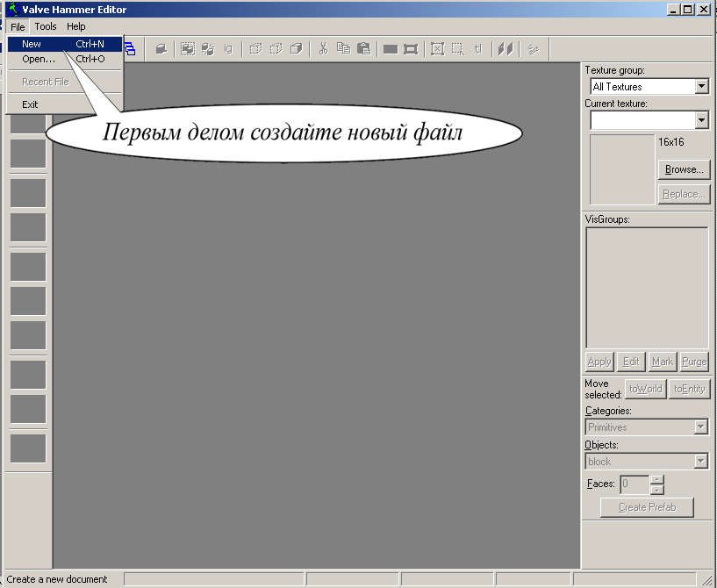The image size is (717, 588).
Task: Open the Help menu
Action: click(x=75, y=26)
